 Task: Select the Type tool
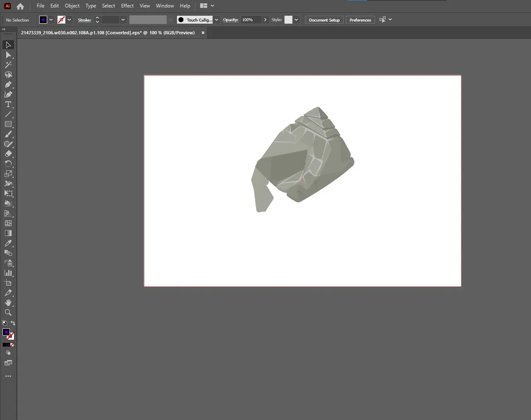tap(8, 104)
